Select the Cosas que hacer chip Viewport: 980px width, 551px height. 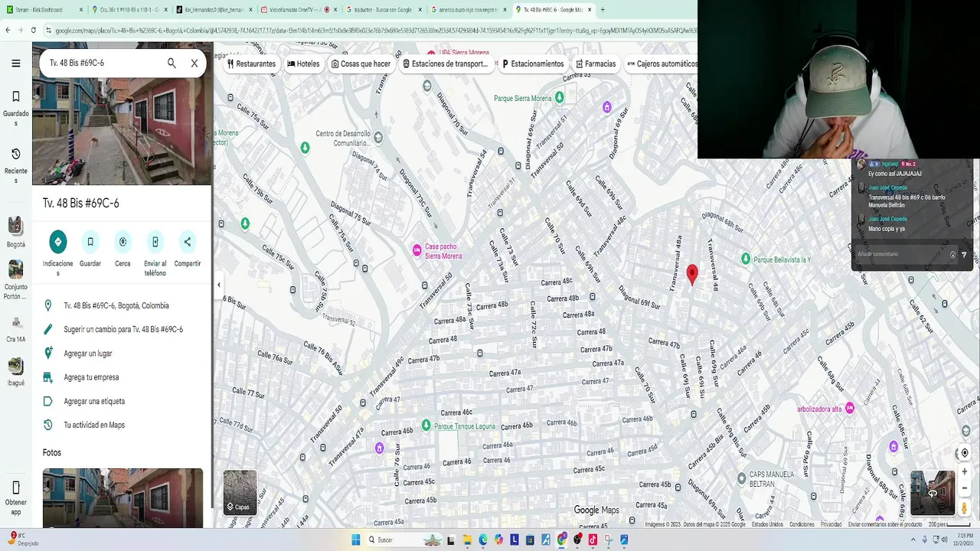[x=361, y=64]
